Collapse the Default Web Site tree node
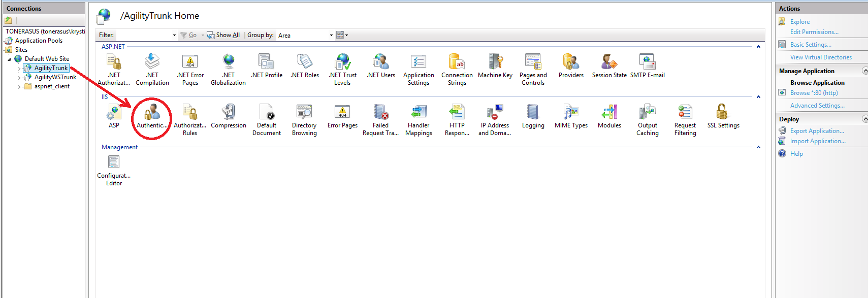The image size is (868, 298). click(9, 59)
